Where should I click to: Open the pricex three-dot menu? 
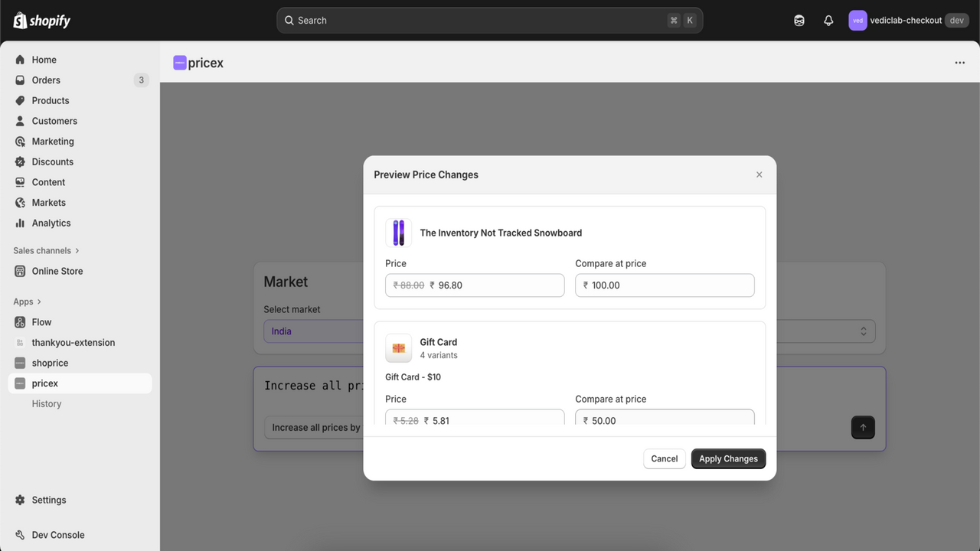959,63
